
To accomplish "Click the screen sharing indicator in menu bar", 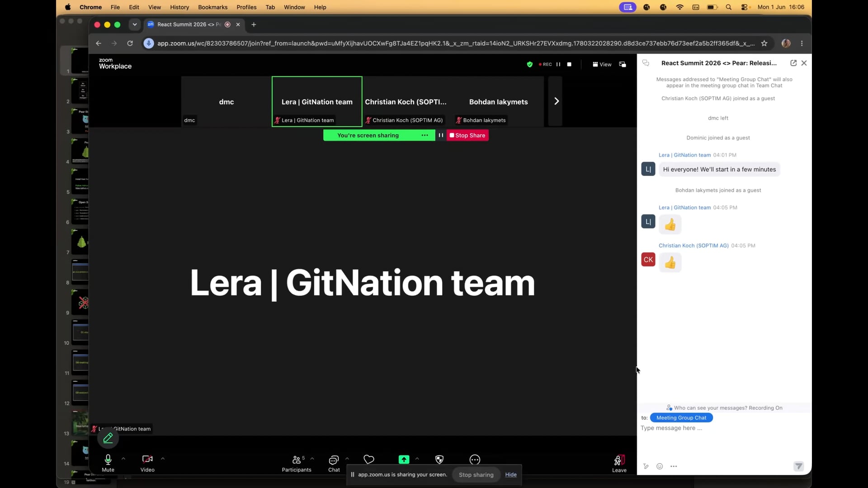I will tap(627, 7).
